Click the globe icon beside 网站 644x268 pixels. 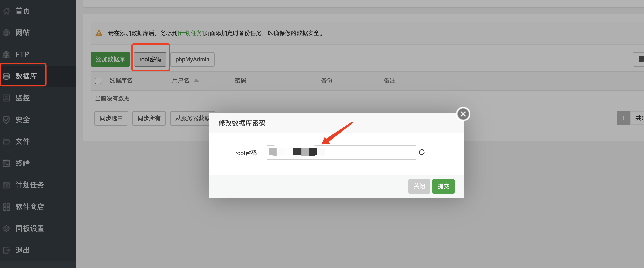point(7,33)
